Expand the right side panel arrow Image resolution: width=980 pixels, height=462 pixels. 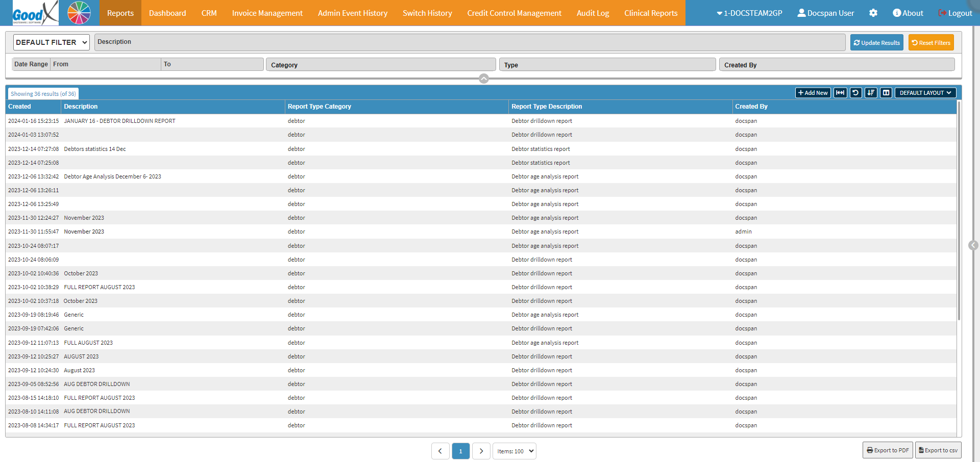point(973,245)
